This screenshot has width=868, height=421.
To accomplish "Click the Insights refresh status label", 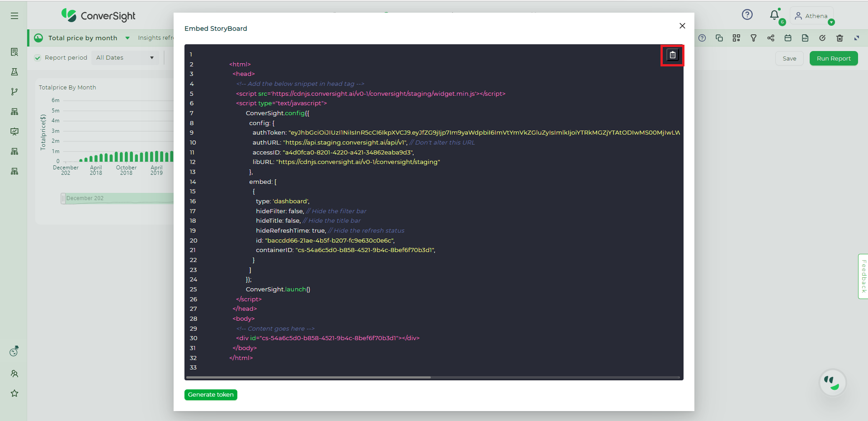I will (x=156, y=38).
